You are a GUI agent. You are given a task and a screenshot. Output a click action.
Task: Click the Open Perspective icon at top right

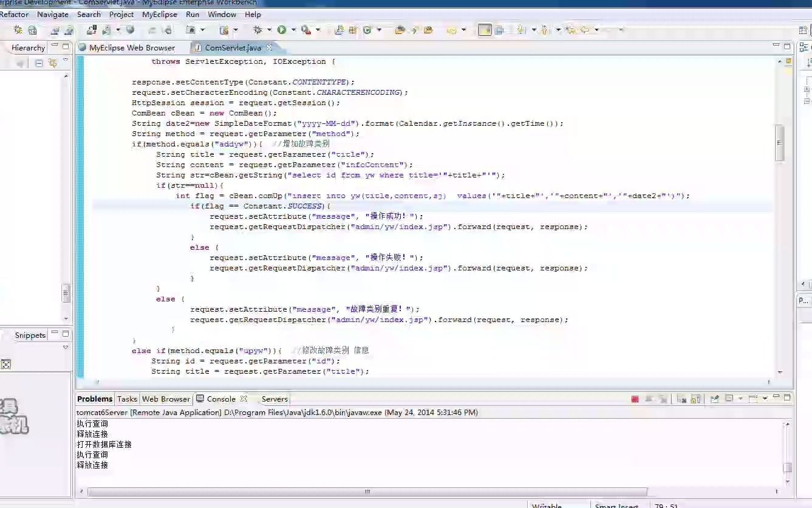[x=803, y=30]
